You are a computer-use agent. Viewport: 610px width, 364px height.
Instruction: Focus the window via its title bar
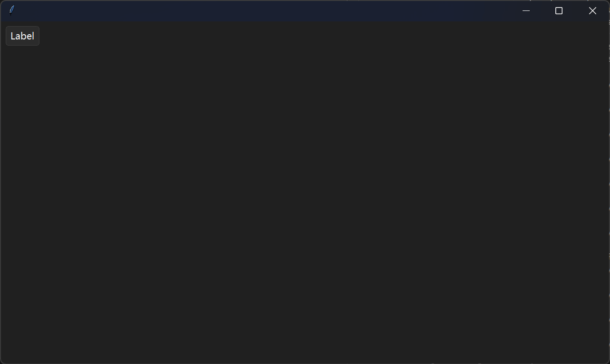click(x=261, y=10)
